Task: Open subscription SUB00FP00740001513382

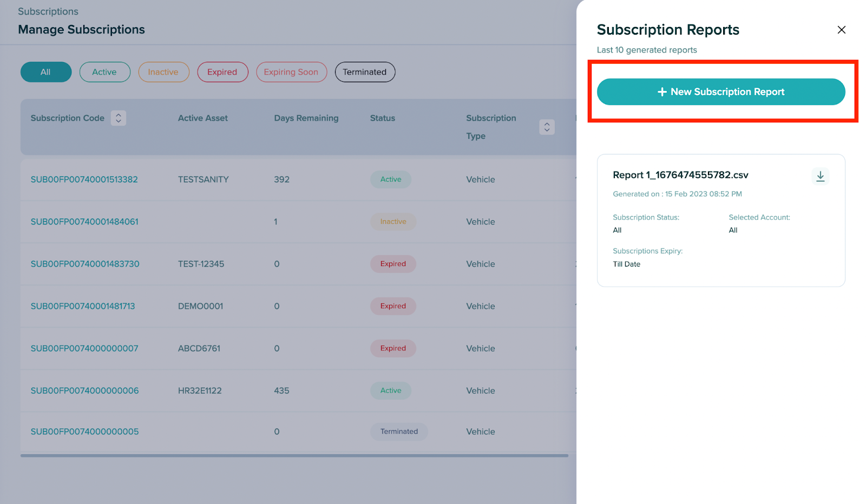Action: coord(84,180)
